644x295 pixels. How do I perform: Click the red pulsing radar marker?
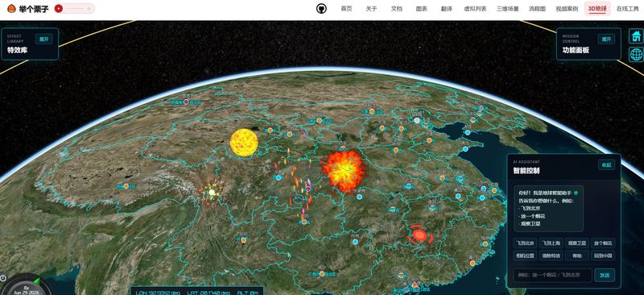(x=419, y=235)
